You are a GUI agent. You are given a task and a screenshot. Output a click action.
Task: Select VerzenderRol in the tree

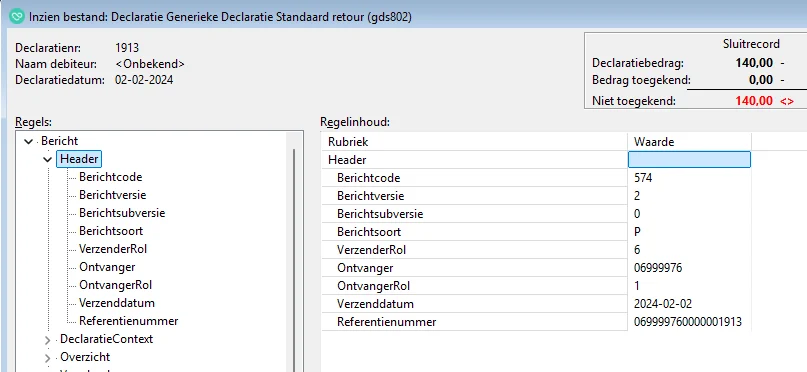[x=113, y=249]
